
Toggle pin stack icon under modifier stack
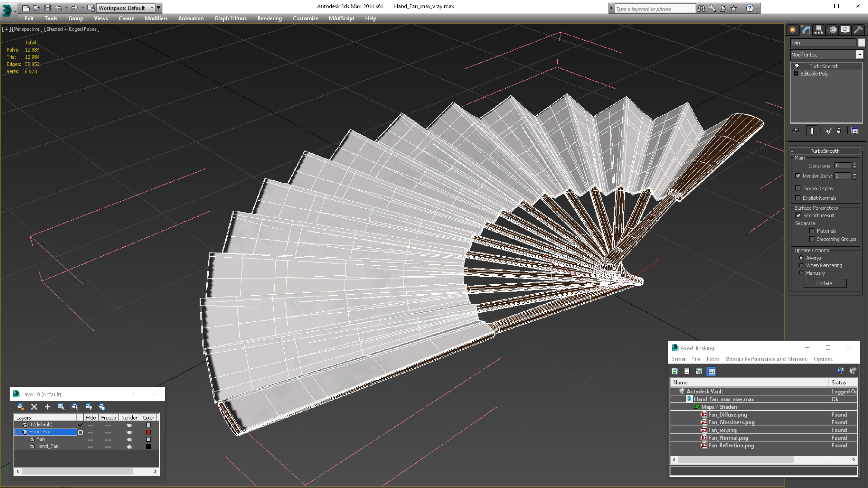[796, 131]
